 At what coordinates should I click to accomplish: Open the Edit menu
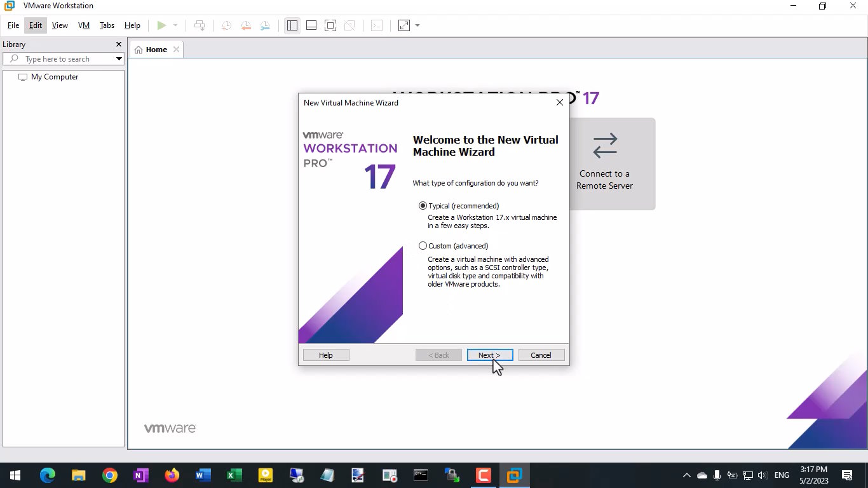click(36, 25)
